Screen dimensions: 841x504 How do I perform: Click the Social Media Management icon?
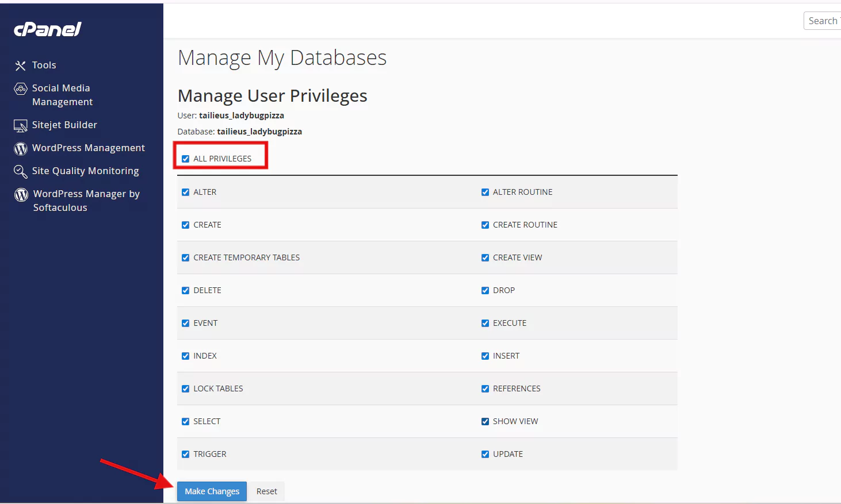coord(21,89)
